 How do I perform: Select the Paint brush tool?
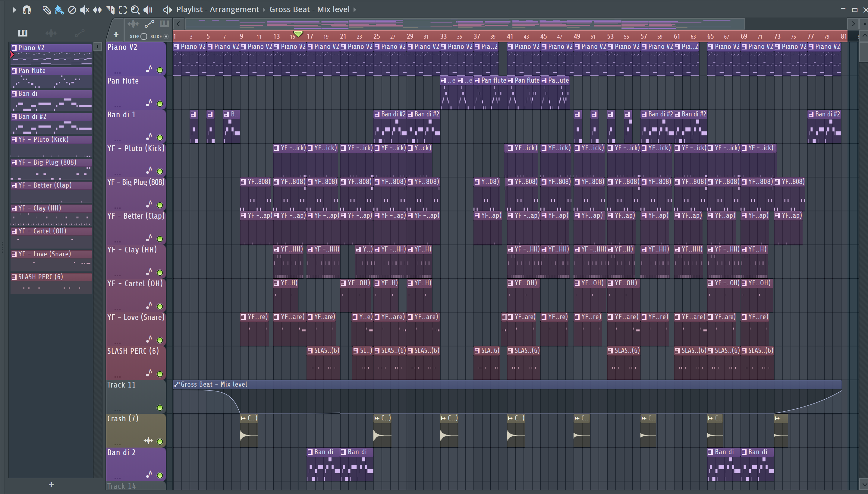pos(59,10)
